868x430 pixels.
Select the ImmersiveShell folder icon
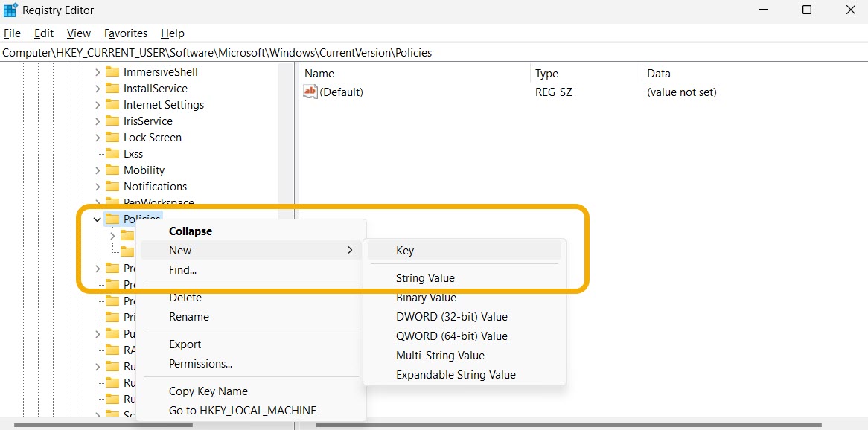tap(113, 71)
